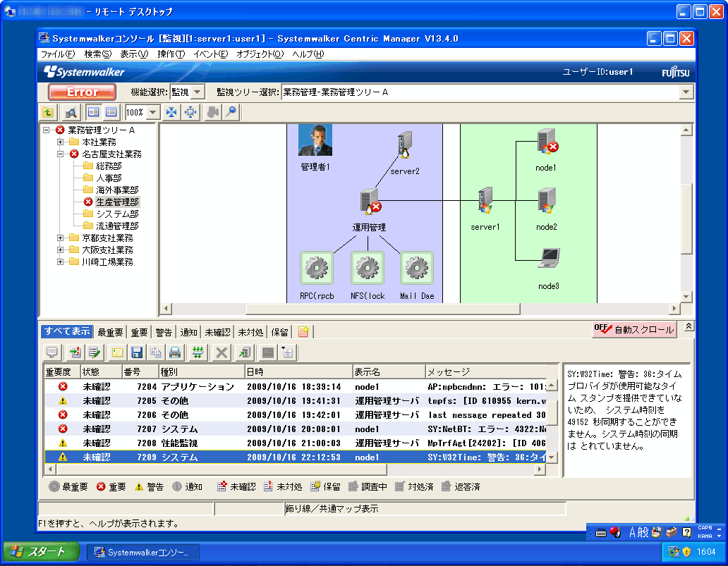This screenshot has width=728, height=566.
Task: Click the green arrows filter icon
Action: coord(198,352)
